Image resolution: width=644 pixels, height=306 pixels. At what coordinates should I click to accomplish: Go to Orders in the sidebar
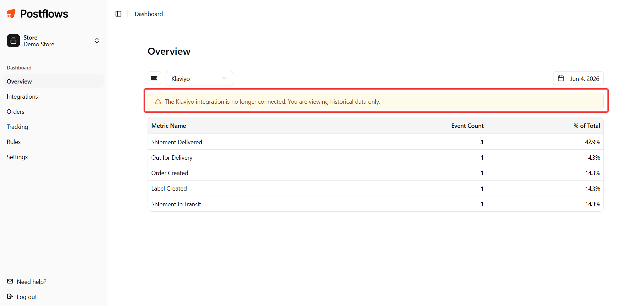(53, 112)
